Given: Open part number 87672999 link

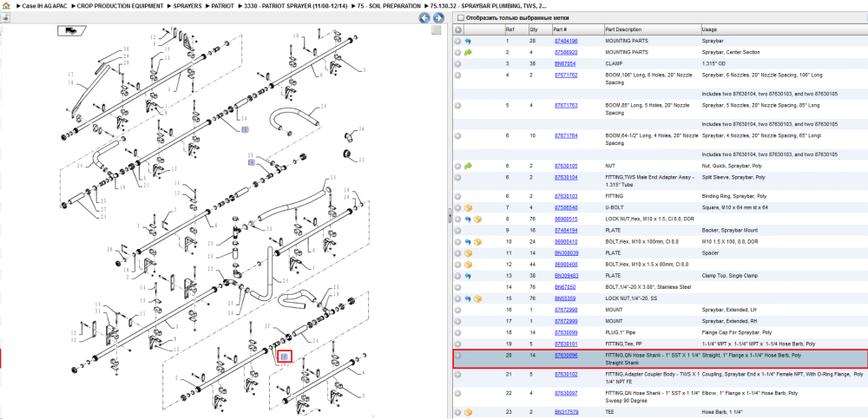Looking at the screenshot, I should [566, 321].
